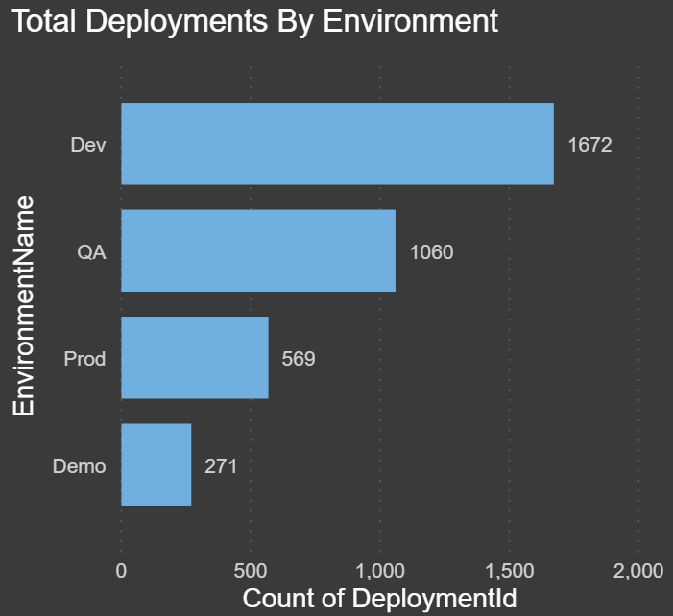Screen dimensions: 673x616
Task: Click the chart title Total Deployments By Environment
Action: click(254, 21)
